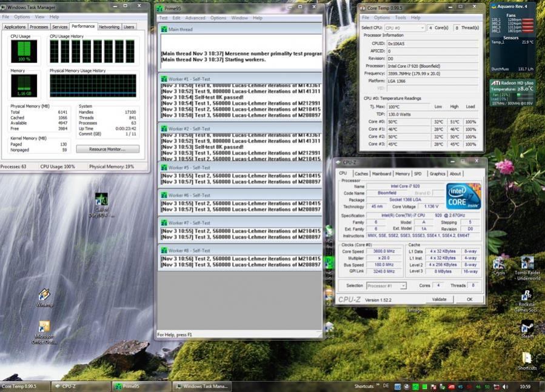Switch to the SPD tab in CPU-Z
The height and width of the screenshot is (392, 545).
pos(418,174)
